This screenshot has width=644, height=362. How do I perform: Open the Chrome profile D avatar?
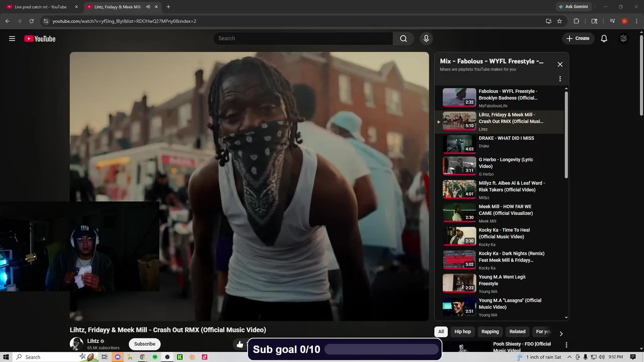pos(624,21)
